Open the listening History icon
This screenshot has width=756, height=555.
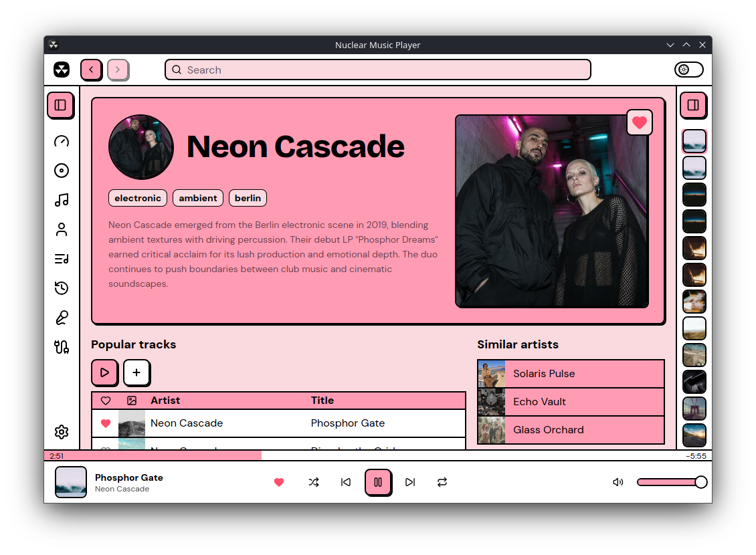(62, 288)
